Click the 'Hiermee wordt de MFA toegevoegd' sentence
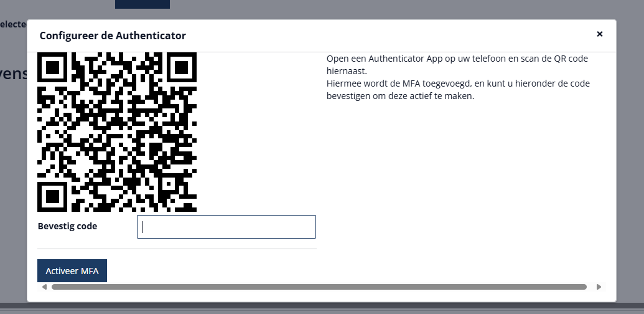This screenshot has height=314, width=644. tap(458, 90)
